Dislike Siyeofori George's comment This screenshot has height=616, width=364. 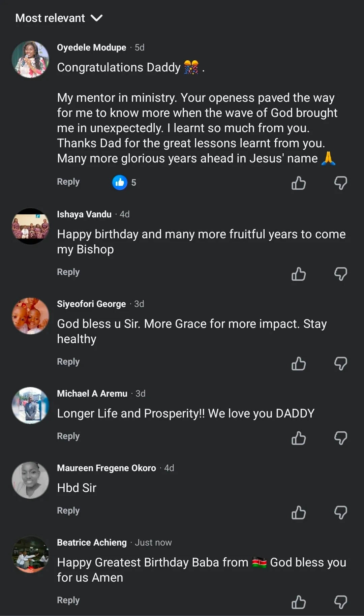point(340,364)
